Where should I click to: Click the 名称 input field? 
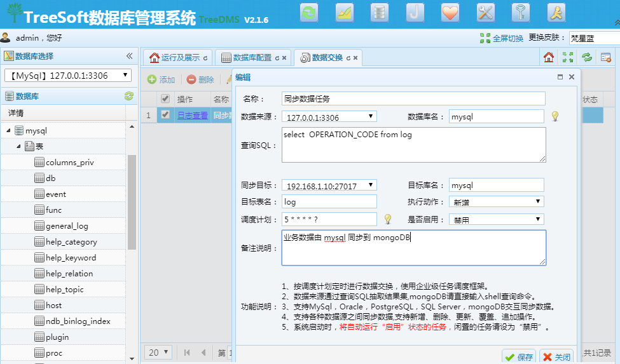coord(413,98)
